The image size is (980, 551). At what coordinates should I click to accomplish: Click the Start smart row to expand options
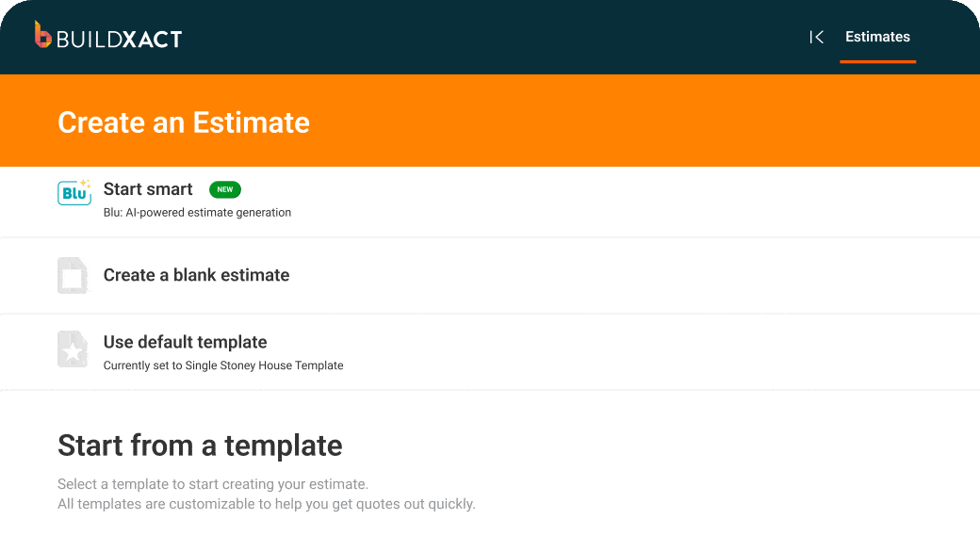(x=377, y=198)
